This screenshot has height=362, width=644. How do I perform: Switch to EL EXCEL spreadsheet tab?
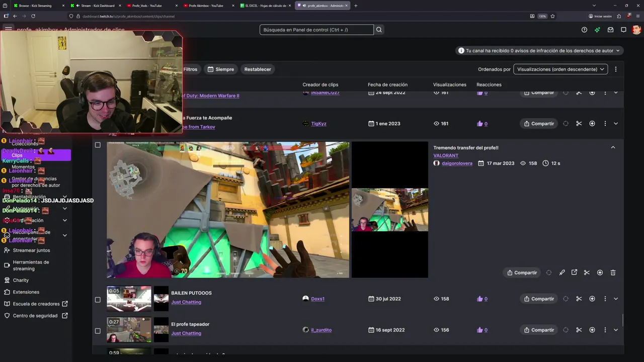pos(265,6)
